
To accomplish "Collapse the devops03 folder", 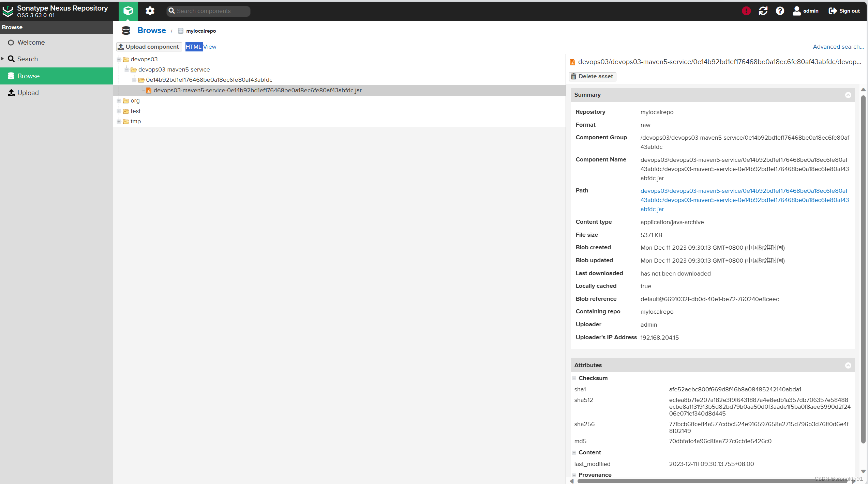I will pos(119,59).
